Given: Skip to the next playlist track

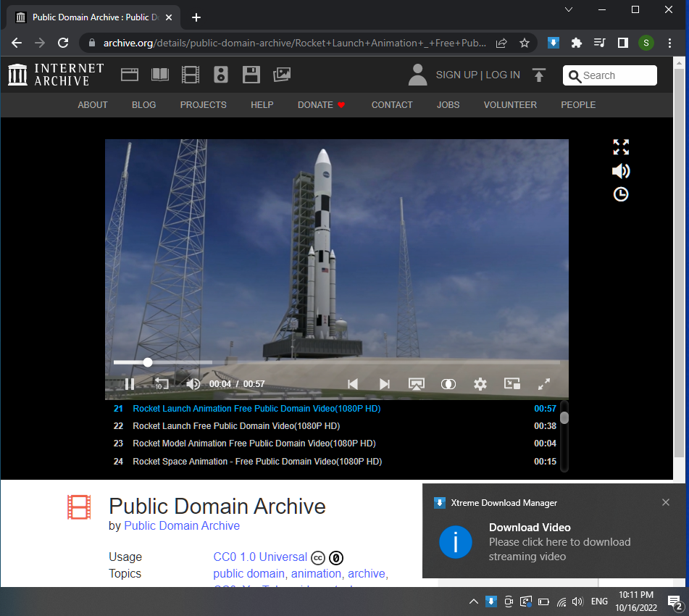Looking at the screenshot, I should coord(385,384).
